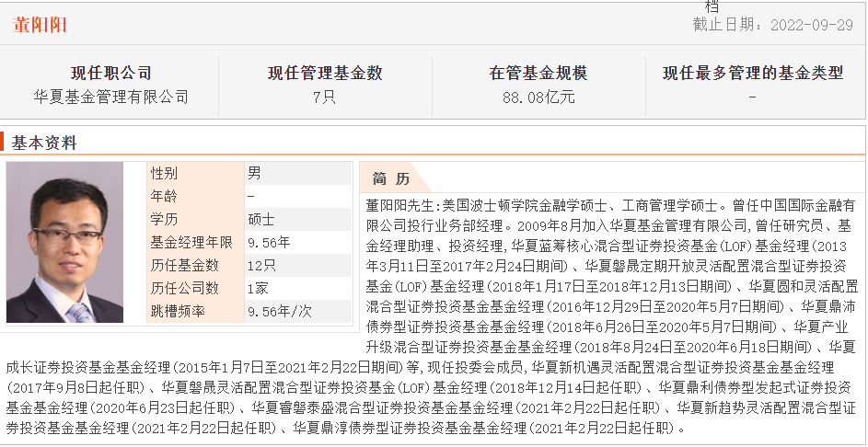This screenshot has width=868, height=447.
Task: Click the gender value 男
Action: (254, 173)
